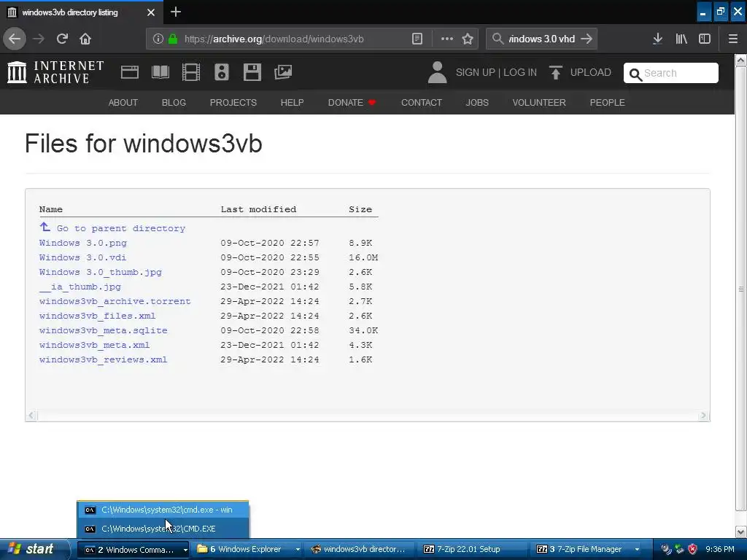Open the browser hamburger menu
Screen dimensions: 747x560
tap(733, 39)
